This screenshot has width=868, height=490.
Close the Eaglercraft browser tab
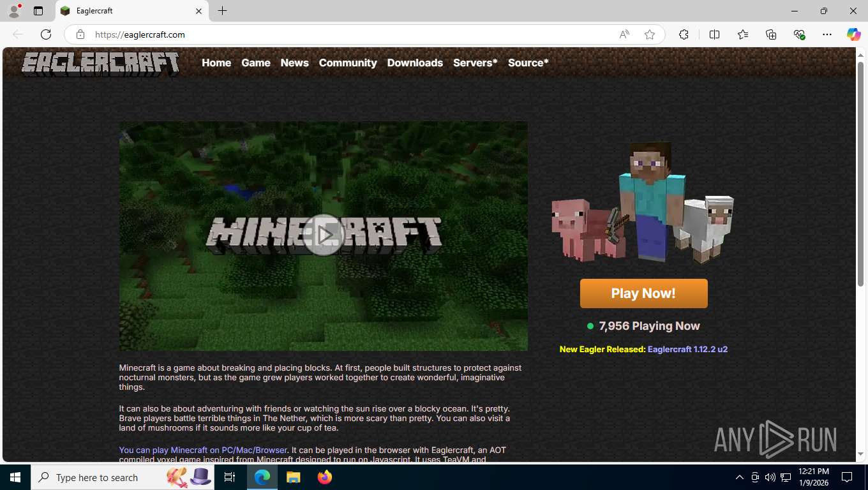(x=198, y=11)
